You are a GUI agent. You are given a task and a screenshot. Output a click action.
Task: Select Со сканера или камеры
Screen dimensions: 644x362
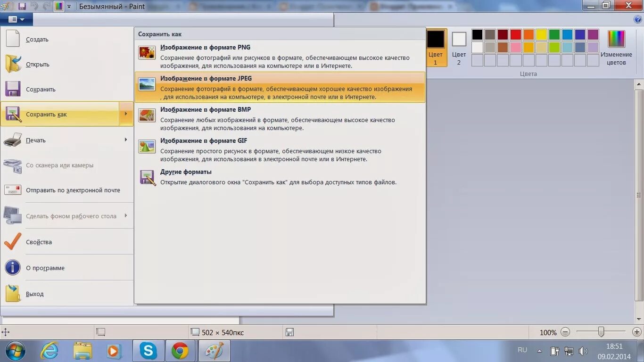[67, 165]
